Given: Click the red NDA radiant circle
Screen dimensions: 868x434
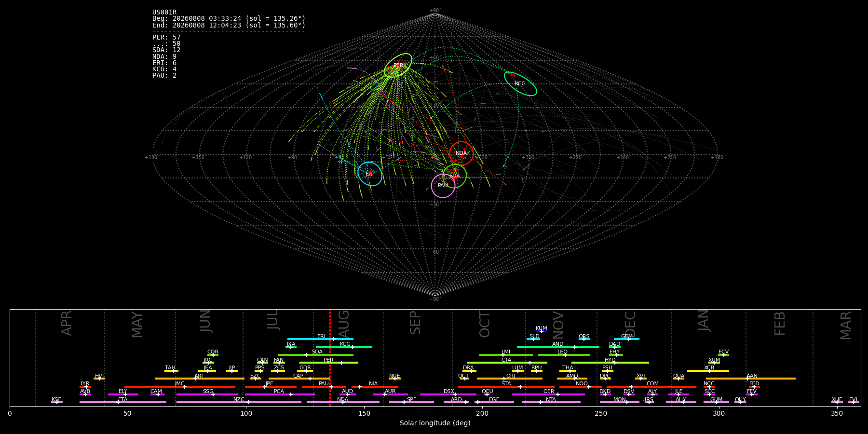Looking at the screenshot, I should click(461, 153).
